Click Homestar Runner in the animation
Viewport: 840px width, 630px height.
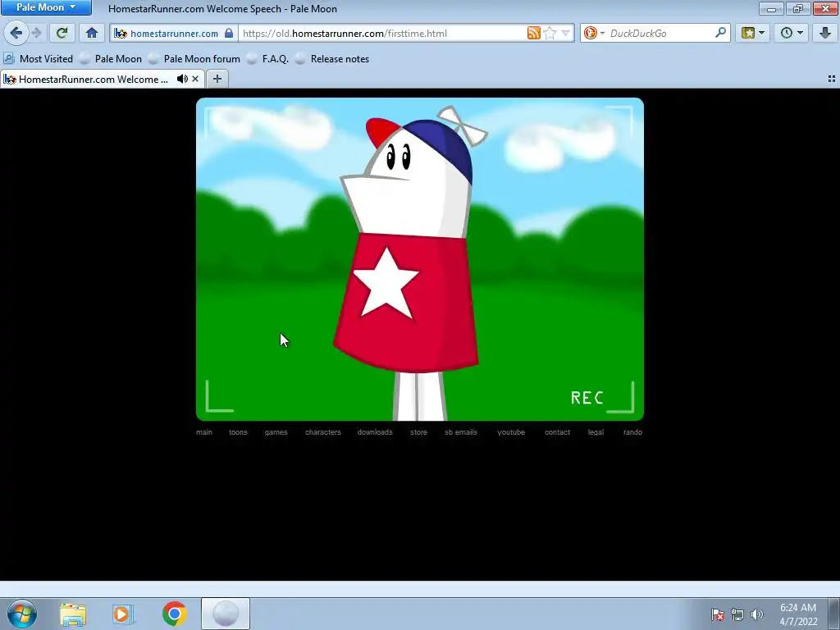coord(410,262)
